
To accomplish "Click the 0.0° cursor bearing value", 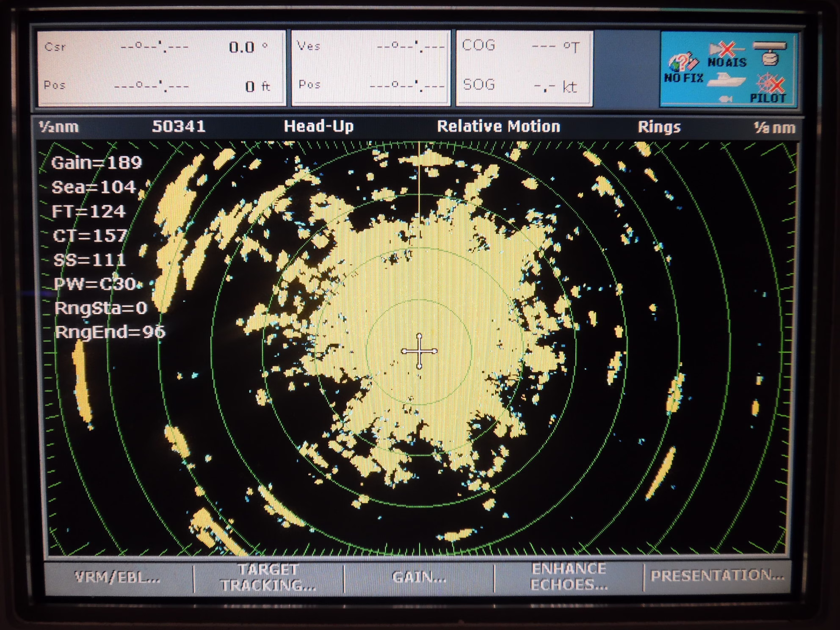I will coord(249,47).
